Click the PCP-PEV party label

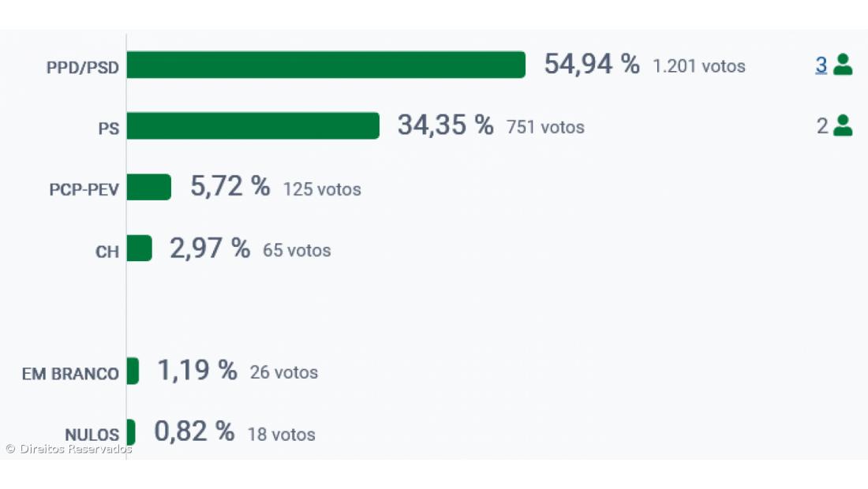[84, 190]
